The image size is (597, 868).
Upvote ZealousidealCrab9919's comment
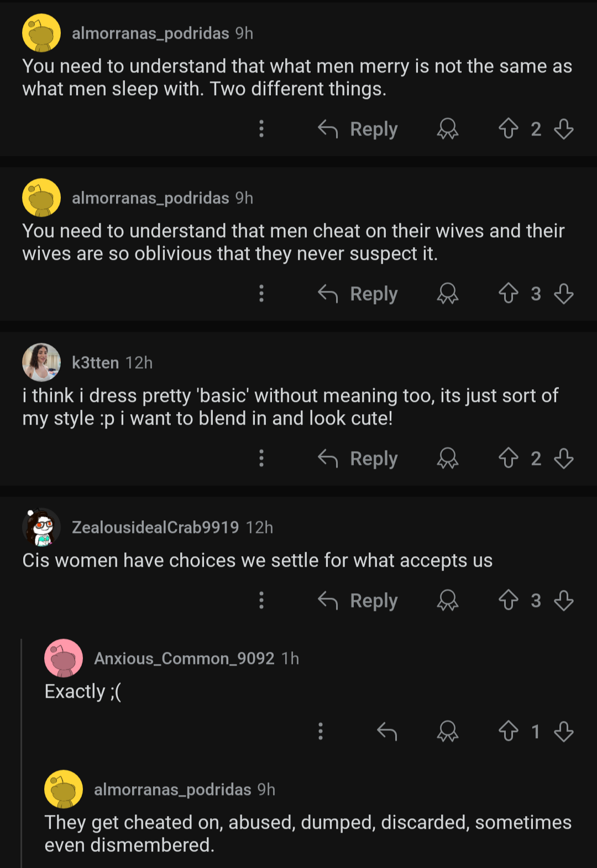tap(508, 600)
